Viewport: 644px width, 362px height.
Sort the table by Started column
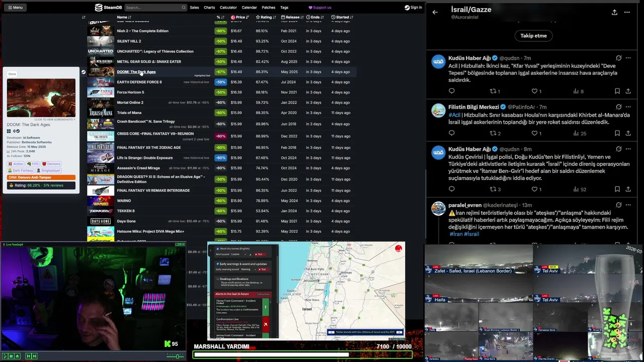pyautogui.click(x=342, y=17)
